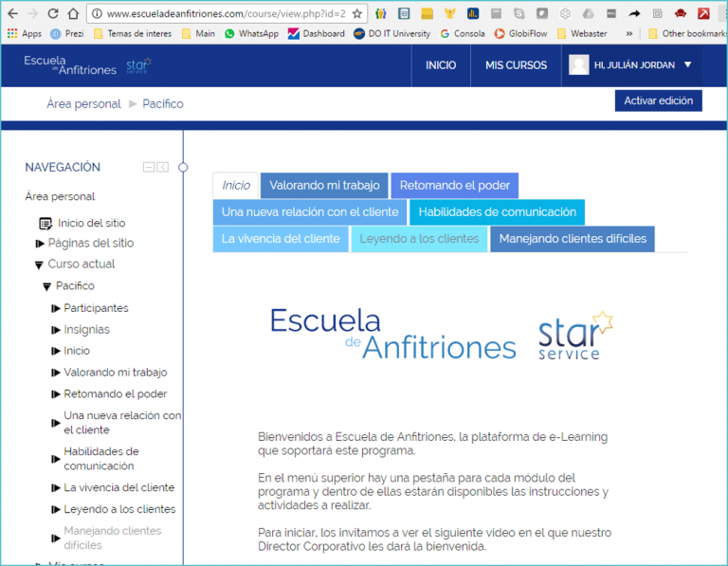Open the blue bar-chart extension icon
The image size is (728, 566).
point(473,13)
